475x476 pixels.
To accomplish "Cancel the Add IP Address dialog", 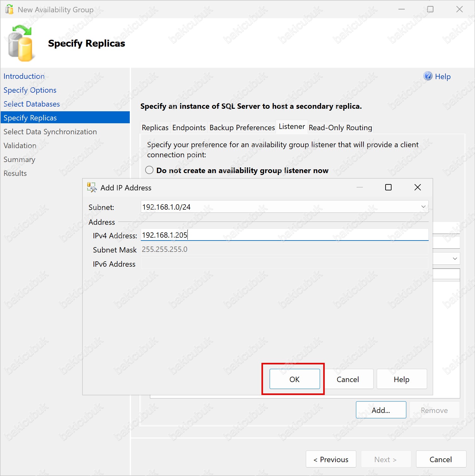I will coord(348,379).
